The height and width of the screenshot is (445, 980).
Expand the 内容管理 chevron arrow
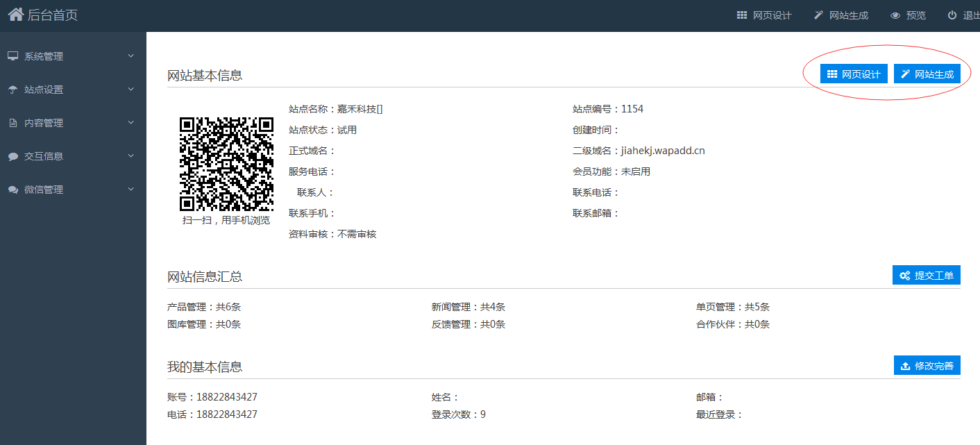[130, 122]
